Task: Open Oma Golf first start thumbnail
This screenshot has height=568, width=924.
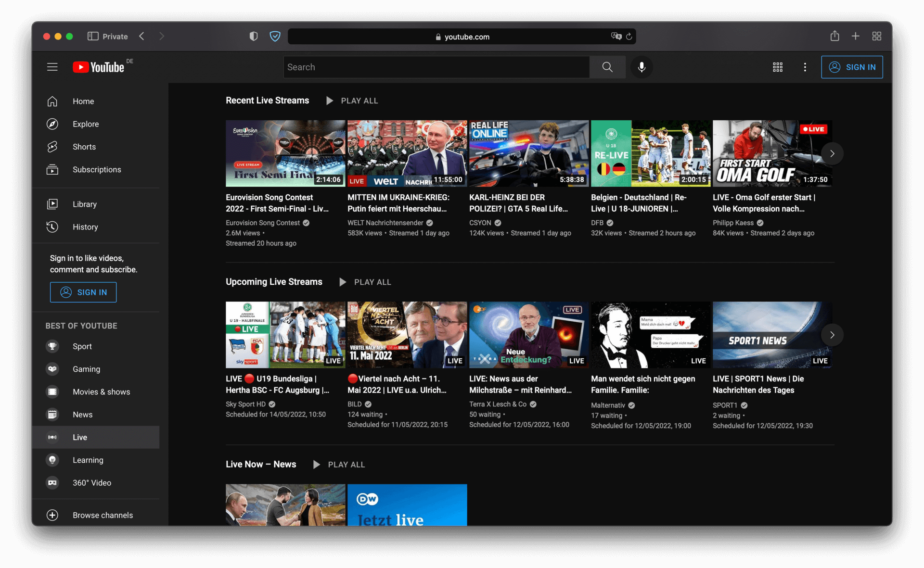Action: pos(772,153)
